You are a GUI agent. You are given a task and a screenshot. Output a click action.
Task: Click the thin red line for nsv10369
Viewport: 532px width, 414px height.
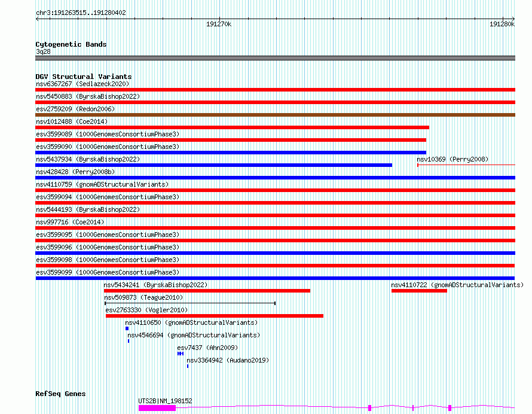pyautogui.click(x=466, y=165)
